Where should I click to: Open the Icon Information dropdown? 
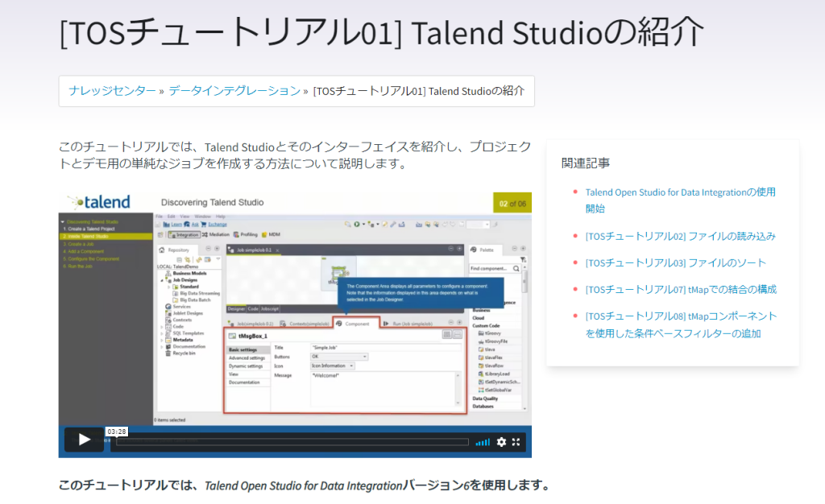point(333,366)
